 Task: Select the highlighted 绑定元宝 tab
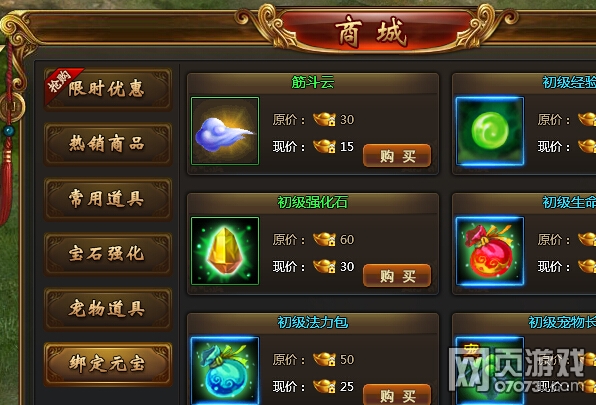pyautogui.click(x=108, y=364)
